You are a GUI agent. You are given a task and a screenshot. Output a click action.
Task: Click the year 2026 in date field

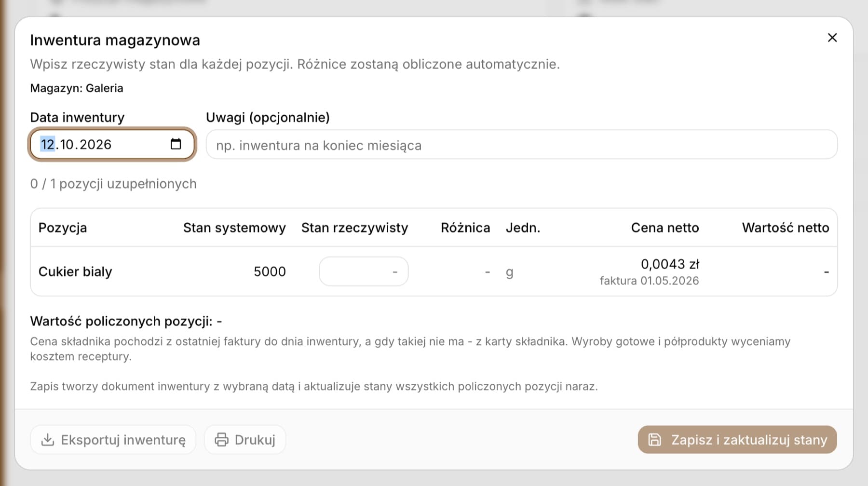pos(95,144)
